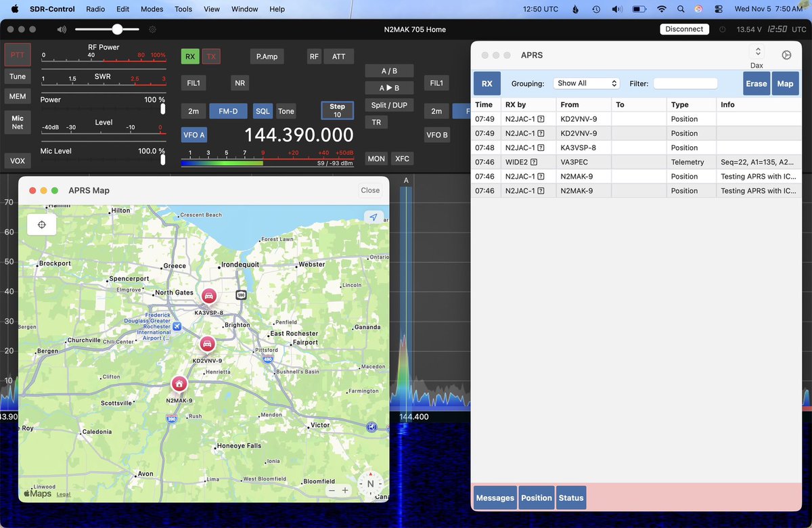Click the Dax stepper in APRS window

pyautogui.click(x=757, y=52)
